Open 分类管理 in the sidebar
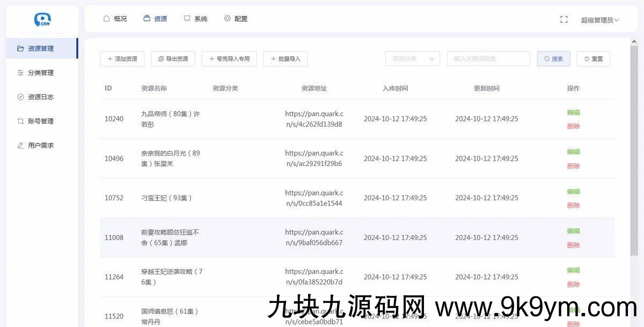This screenshot has width=644, height=327. (x=40, y=73)
